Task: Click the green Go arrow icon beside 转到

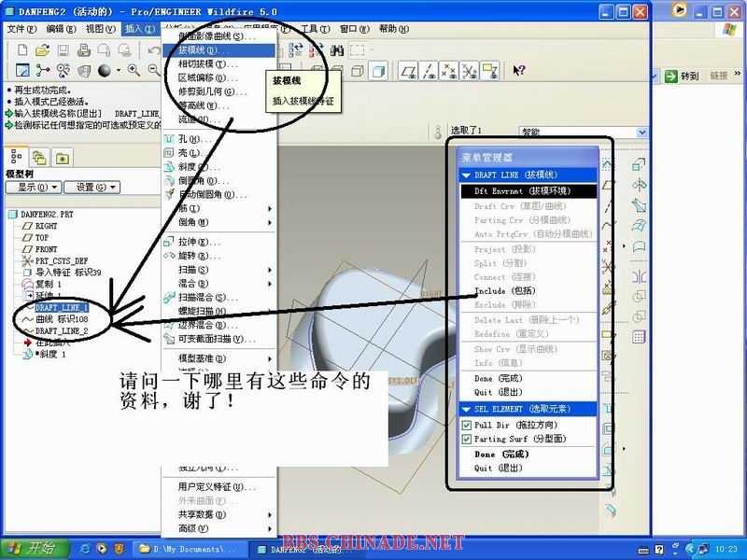Action: pyautogui.click(x=671, y=76)
